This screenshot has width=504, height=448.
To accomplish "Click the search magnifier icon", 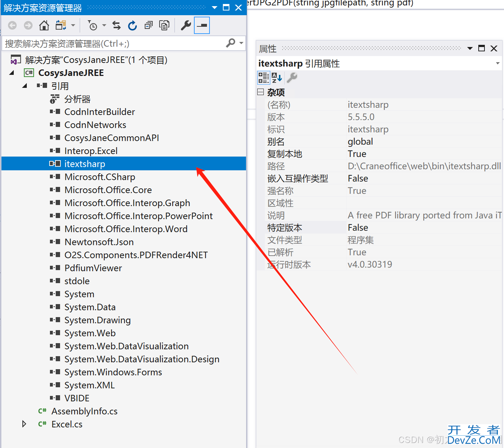I will point(230,43).
